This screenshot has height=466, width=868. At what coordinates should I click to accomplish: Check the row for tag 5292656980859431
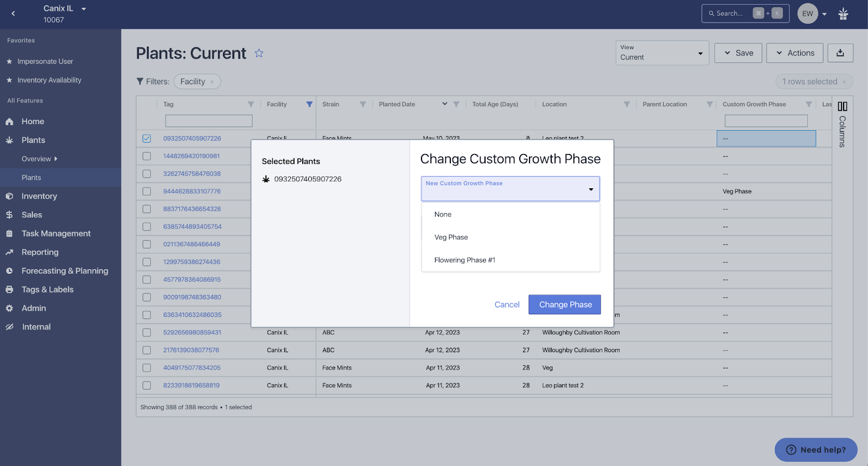pyautogui.click(x=146, y=333)
